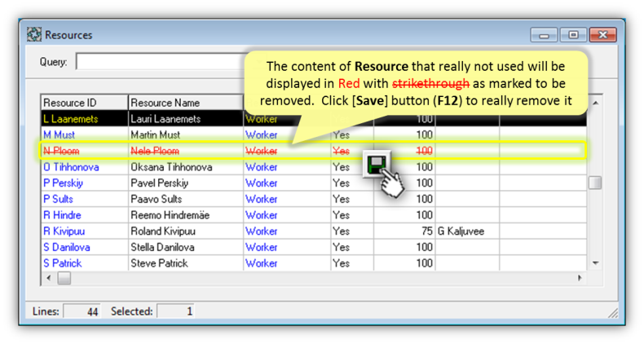The width and height of the screenshot is (644, 344).
Task: Click horizontal scrollbar left arrow
Action: [x=48, y=278]
